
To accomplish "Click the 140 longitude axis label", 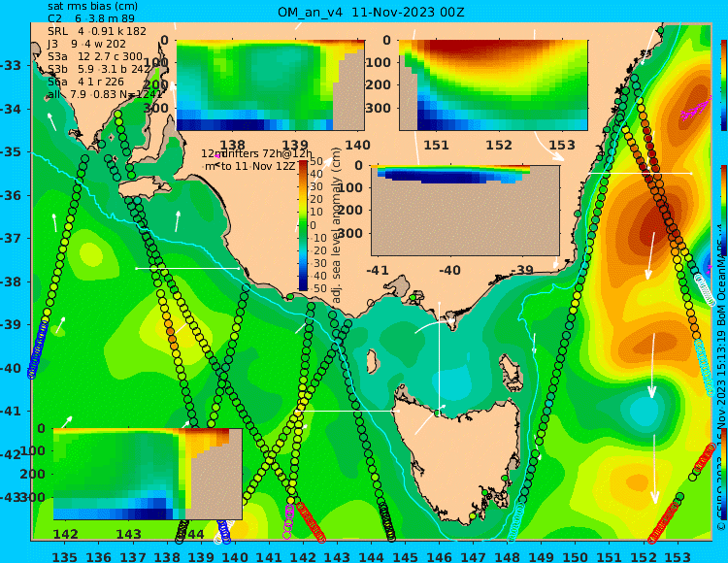I will click(235, 556).
